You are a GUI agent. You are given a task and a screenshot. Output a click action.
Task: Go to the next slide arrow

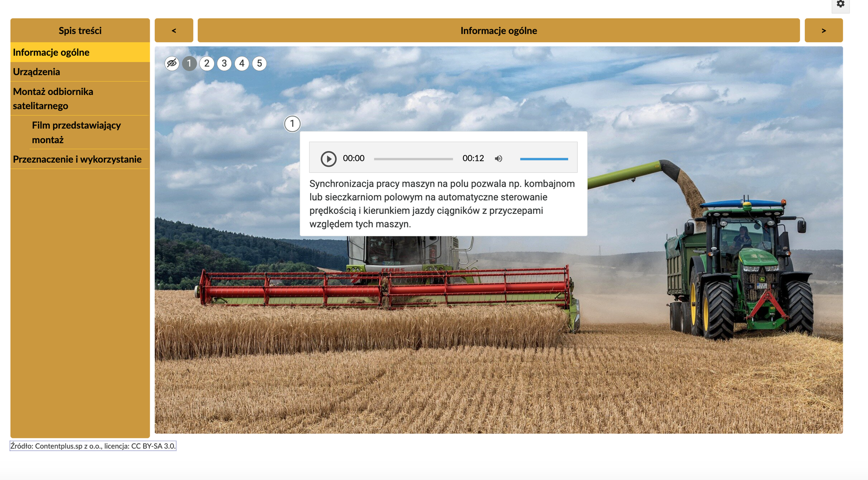(823, 31)
